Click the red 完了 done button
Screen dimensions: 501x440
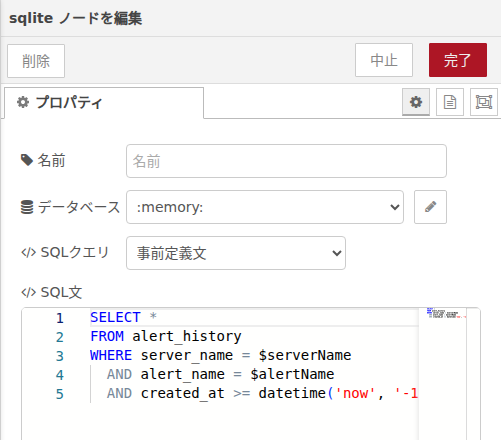(x=458, y=60)
